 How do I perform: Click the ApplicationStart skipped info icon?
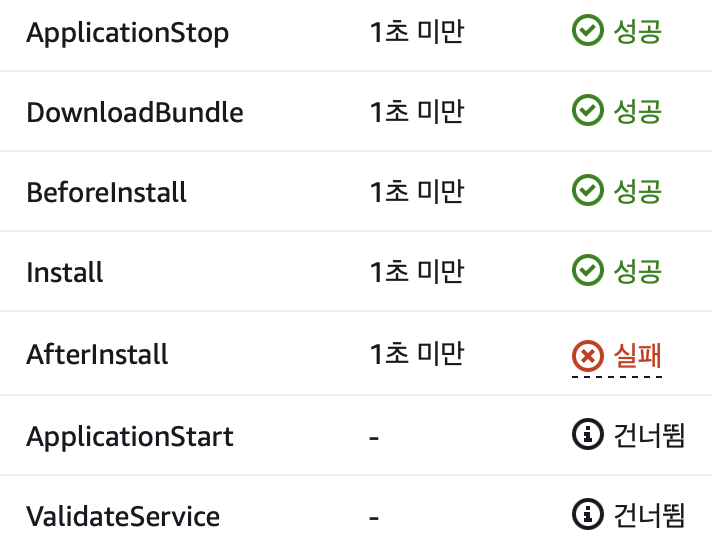(588, 434)
